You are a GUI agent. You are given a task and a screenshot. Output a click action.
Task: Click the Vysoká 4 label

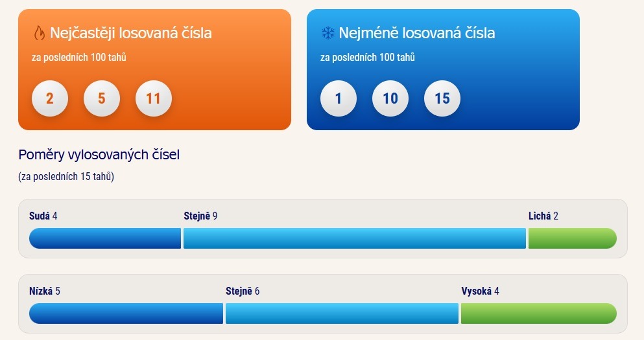tap(480, 291)
